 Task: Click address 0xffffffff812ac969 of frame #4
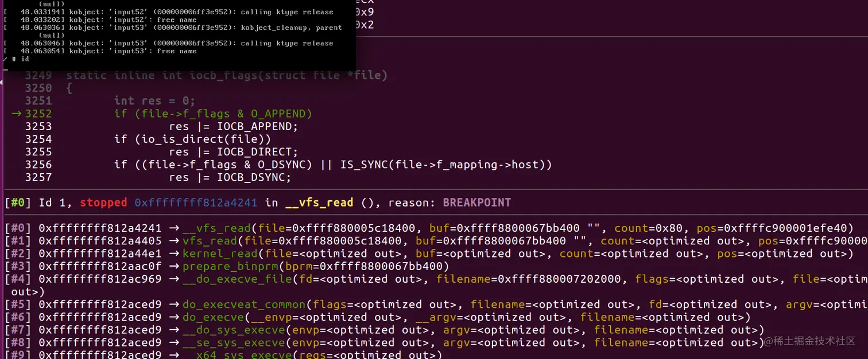coord(100,279)
